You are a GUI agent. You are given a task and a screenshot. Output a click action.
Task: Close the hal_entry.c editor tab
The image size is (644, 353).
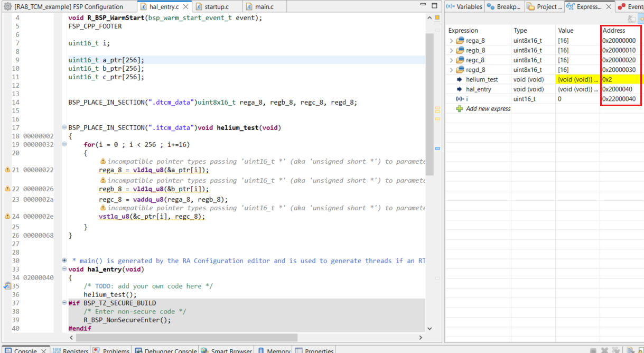pyautogui.click(x=185, y=7)
